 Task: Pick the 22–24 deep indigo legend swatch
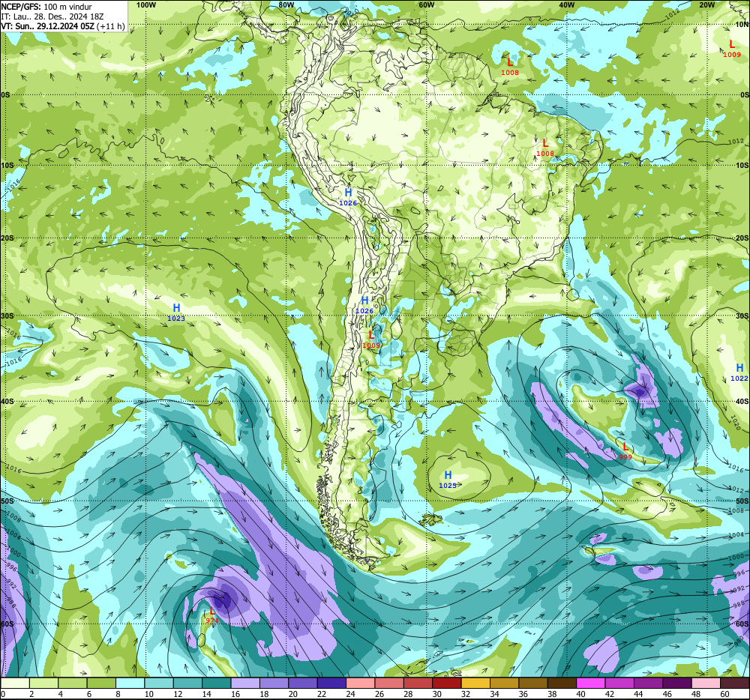coord(331,684)
